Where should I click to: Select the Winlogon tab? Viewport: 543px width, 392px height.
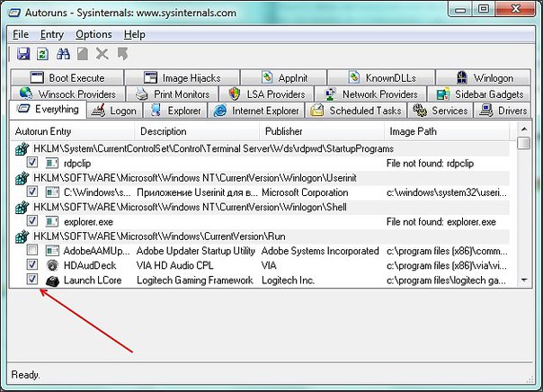(483, 78)
